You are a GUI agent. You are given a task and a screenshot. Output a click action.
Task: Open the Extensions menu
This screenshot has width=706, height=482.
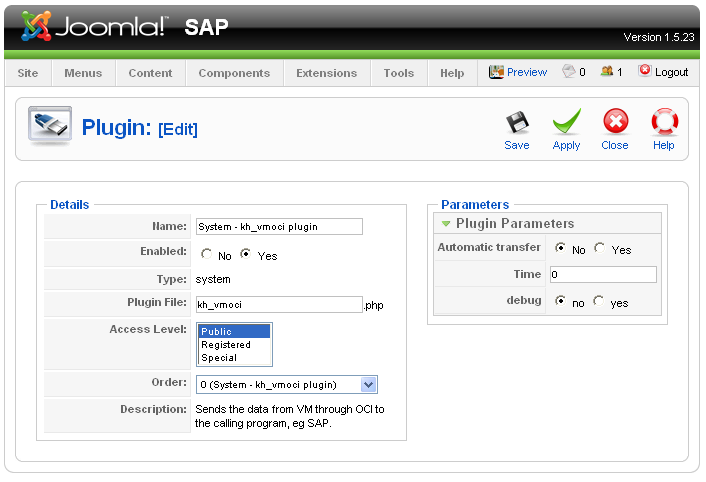326,73
